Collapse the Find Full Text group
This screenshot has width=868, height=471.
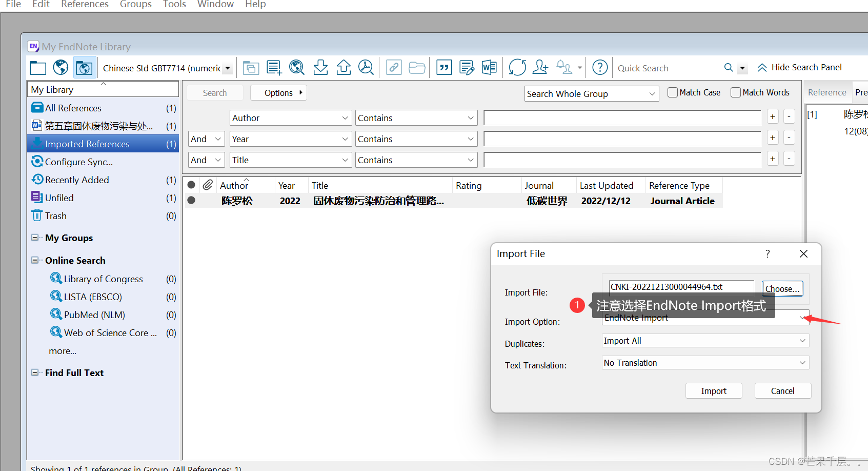[x=35, y=372]
